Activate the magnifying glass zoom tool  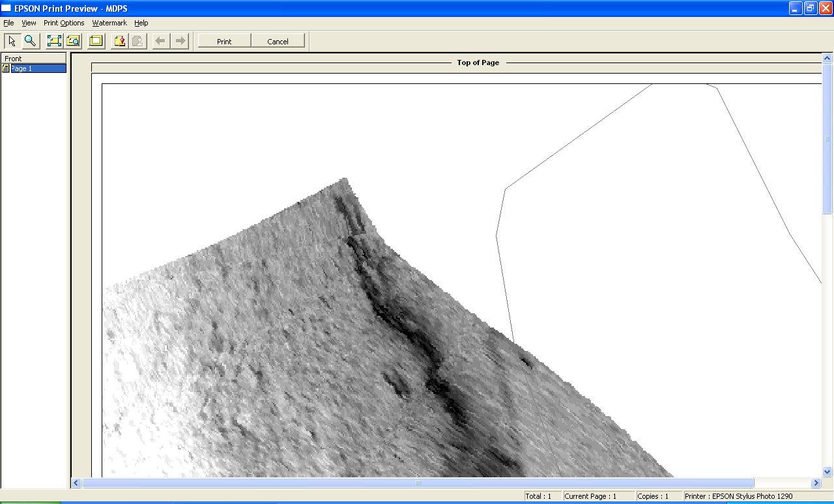coord(30,41)
